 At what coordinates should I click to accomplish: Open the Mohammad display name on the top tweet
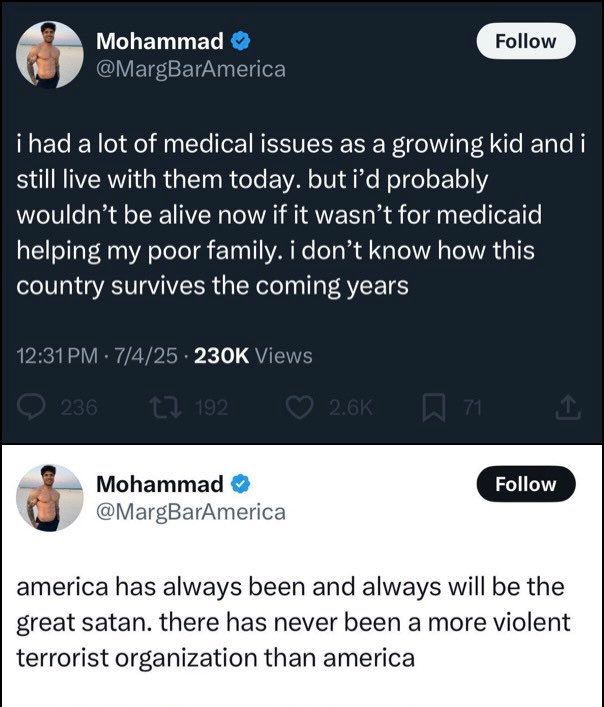coord(159,42)
